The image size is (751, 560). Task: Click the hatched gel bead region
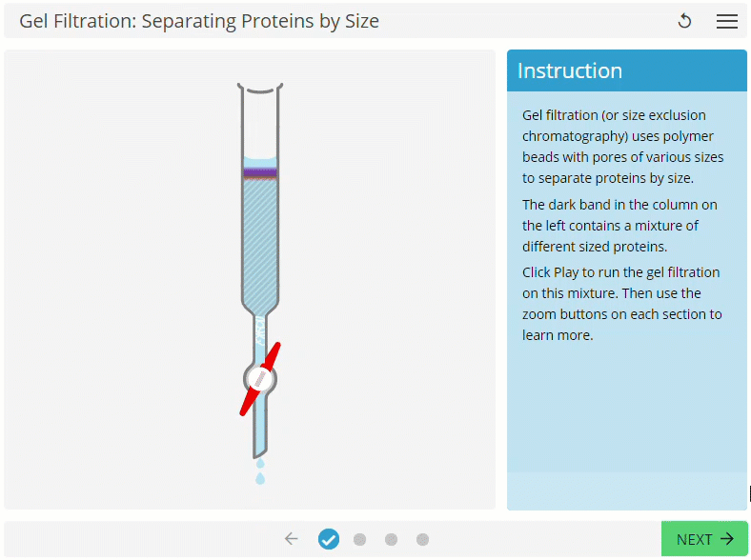coord(260,244)
